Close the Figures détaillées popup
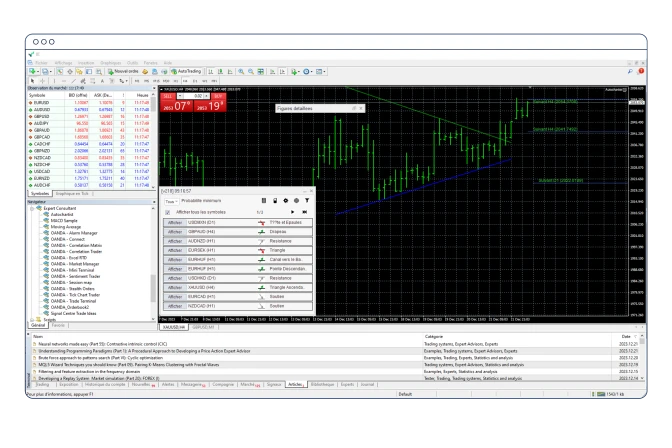 pyautogui.click(x=361, y=108)
